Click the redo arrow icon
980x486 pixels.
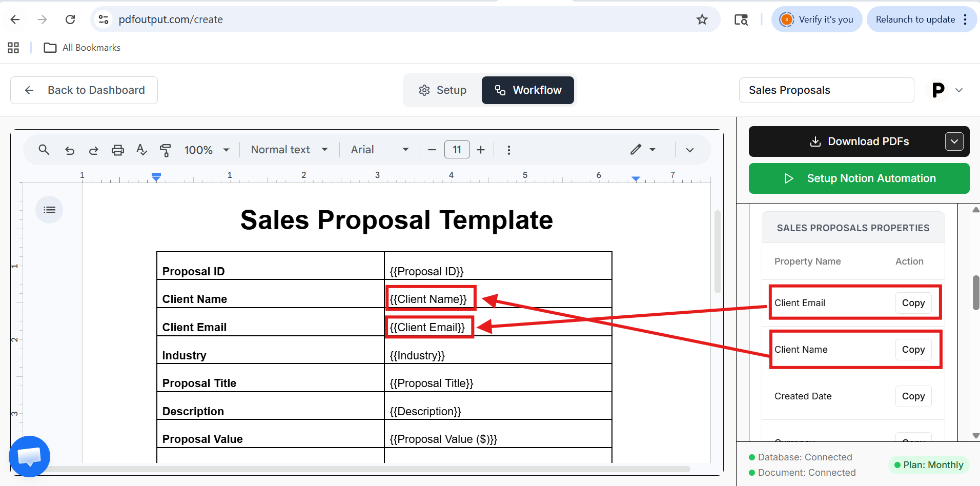tap(93, 150)
